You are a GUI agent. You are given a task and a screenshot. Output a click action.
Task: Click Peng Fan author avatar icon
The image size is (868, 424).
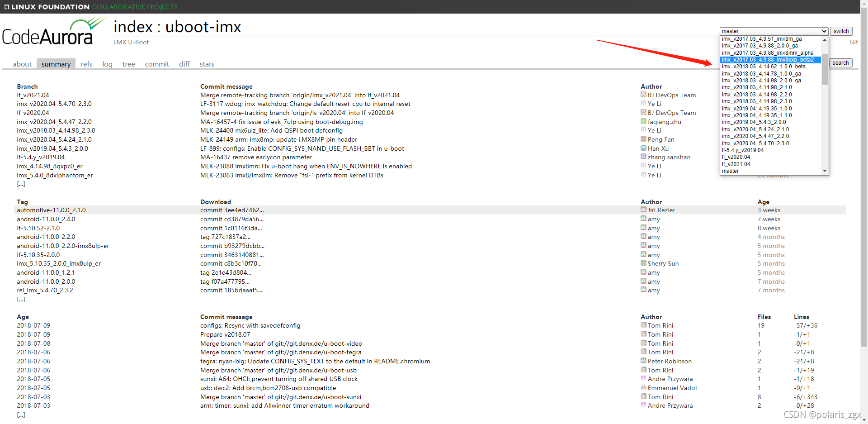(643, 139)
